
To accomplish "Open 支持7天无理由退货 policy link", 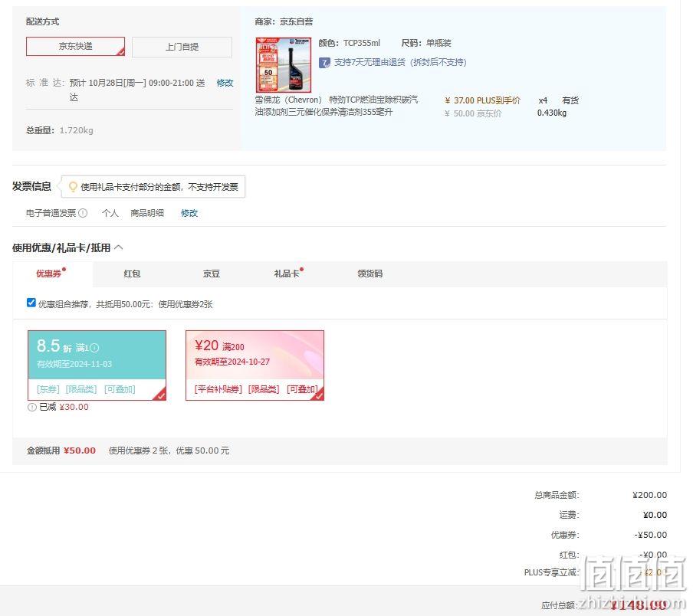I will coord(400,62).
